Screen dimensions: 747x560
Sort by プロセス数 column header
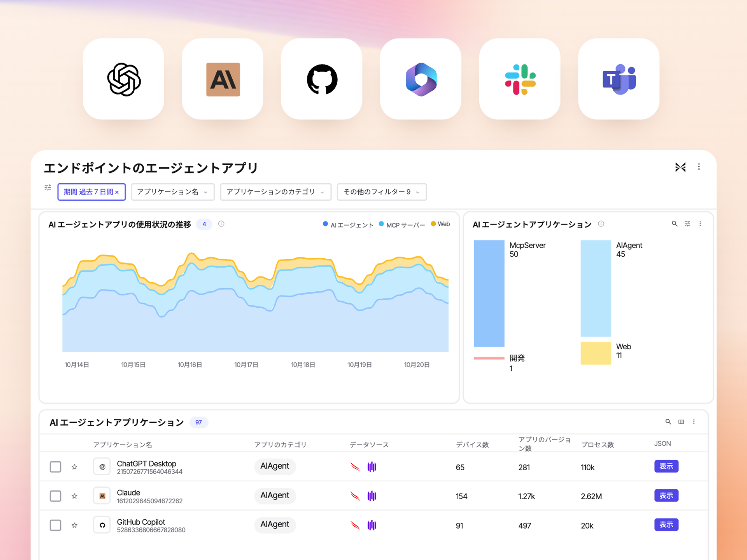(x=597, y=444)
